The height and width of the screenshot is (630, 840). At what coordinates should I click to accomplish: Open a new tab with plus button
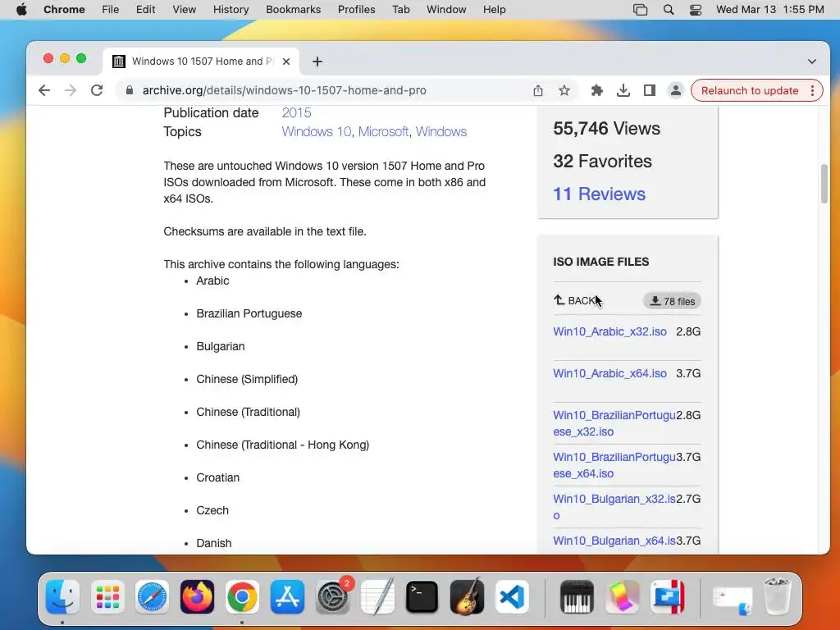tap(317, 62)
